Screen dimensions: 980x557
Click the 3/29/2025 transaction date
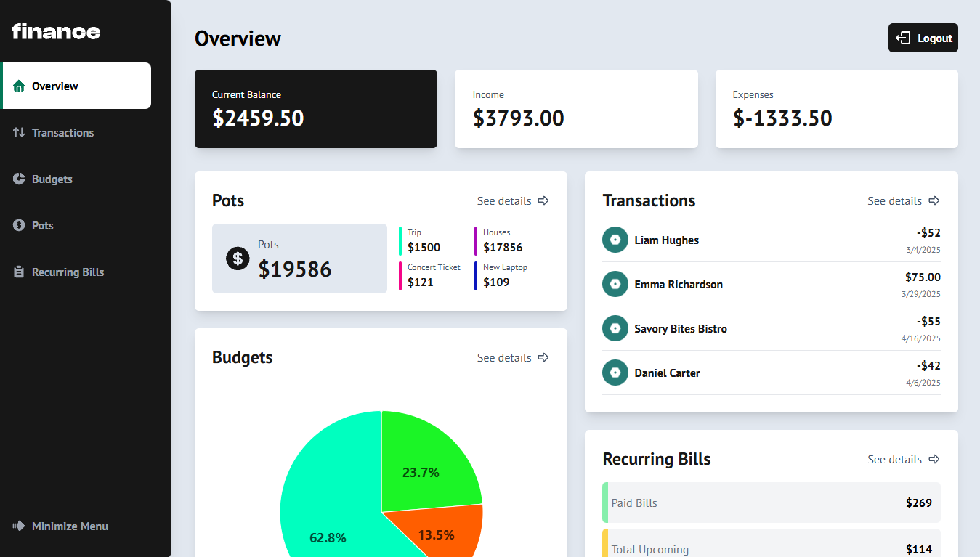coord(921,294)
